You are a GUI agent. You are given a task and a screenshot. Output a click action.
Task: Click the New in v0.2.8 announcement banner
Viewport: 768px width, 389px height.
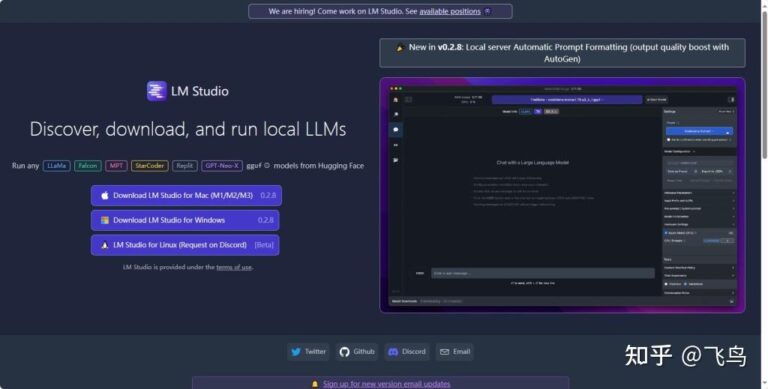(562, 53)
